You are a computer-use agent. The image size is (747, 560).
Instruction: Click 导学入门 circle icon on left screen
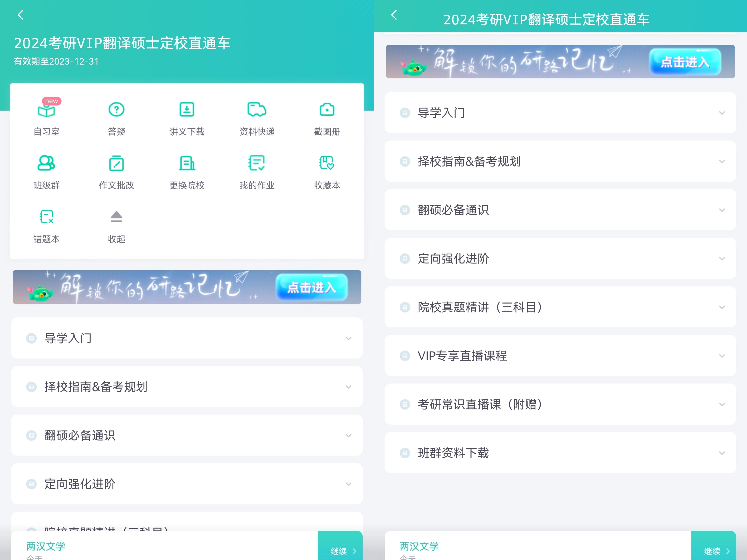point(31,338)
